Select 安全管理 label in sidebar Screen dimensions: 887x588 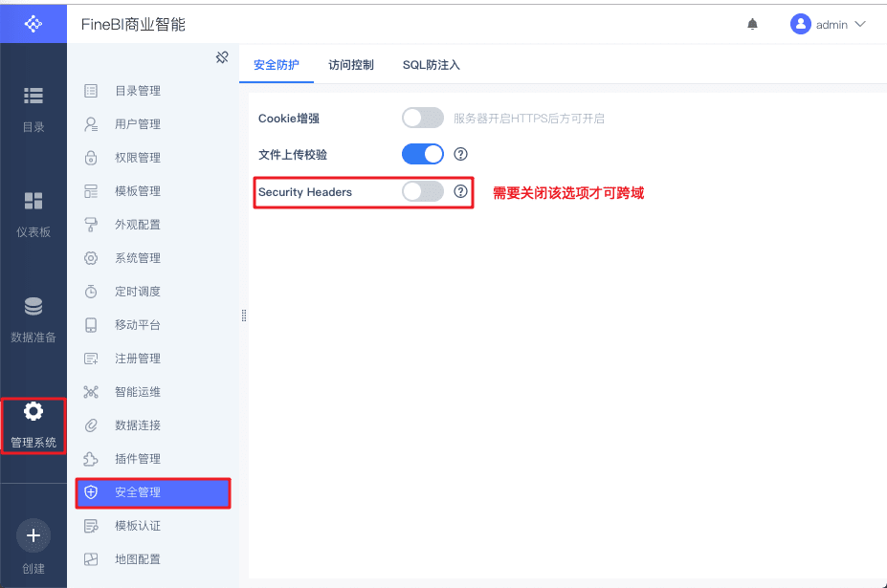pyautogui.click(x=138, y=491)
